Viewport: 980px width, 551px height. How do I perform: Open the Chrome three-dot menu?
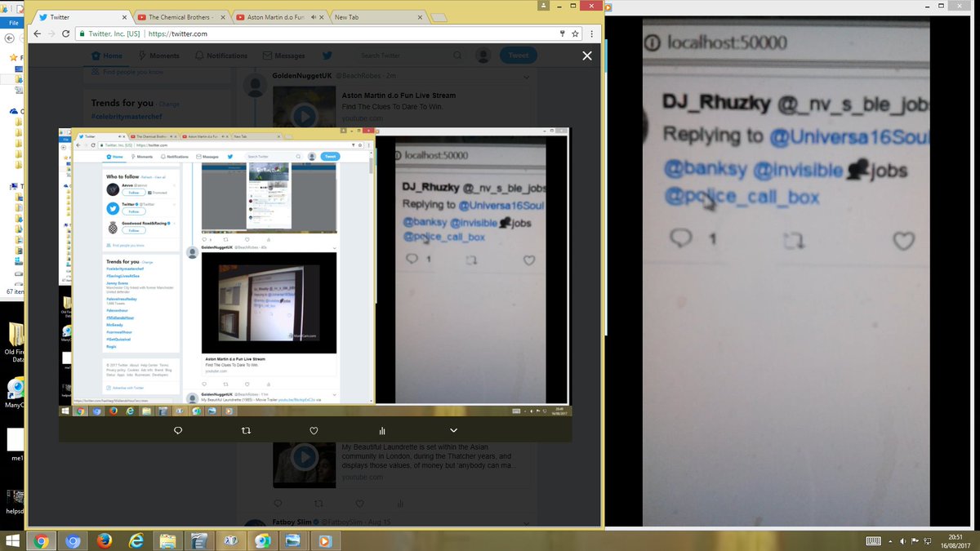coord(591,33)
